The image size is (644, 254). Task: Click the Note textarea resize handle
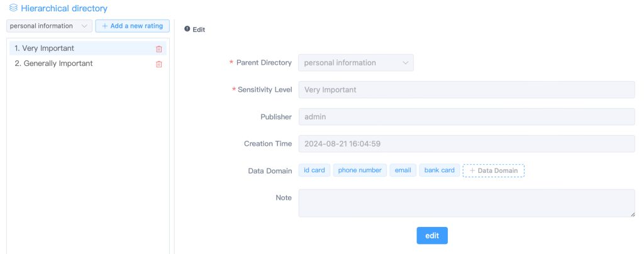[633, 214]
